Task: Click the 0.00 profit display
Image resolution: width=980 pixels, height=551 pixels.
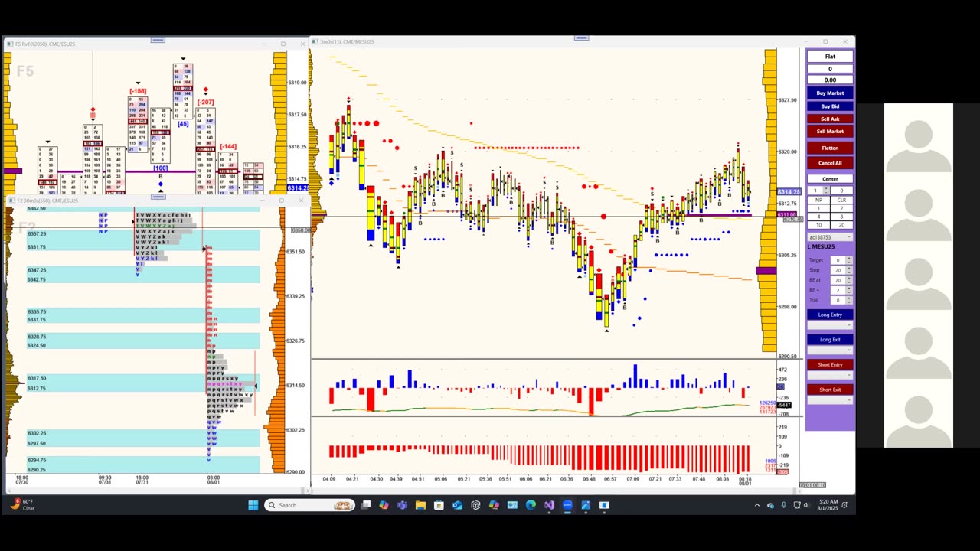Action: click(x=830, y=80)
